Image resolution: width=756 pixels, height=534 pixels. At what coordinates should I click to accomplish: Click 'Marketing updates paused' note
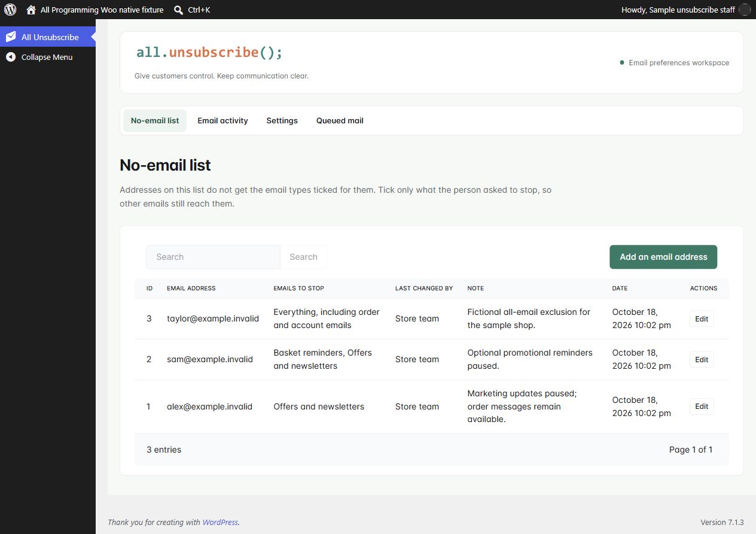tap(522, 406)
